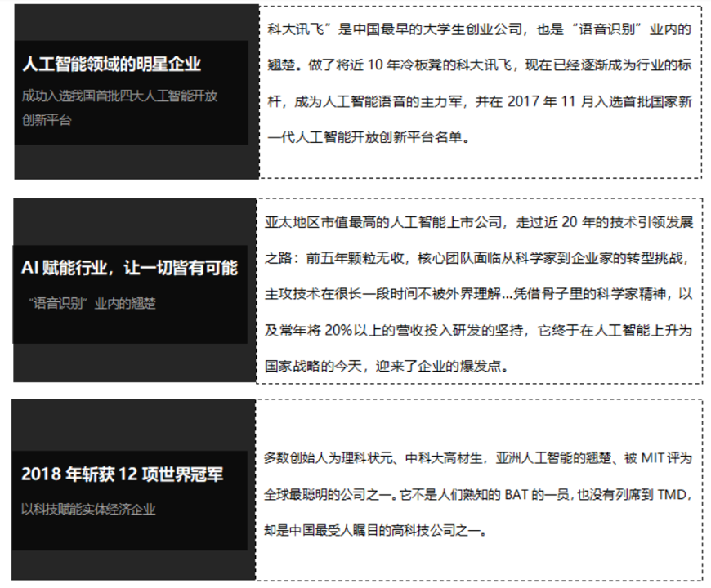Click line starting '之路：前五年颗粒无收'
The width and height of the screenshot is (711, 588).
[477, 258]
